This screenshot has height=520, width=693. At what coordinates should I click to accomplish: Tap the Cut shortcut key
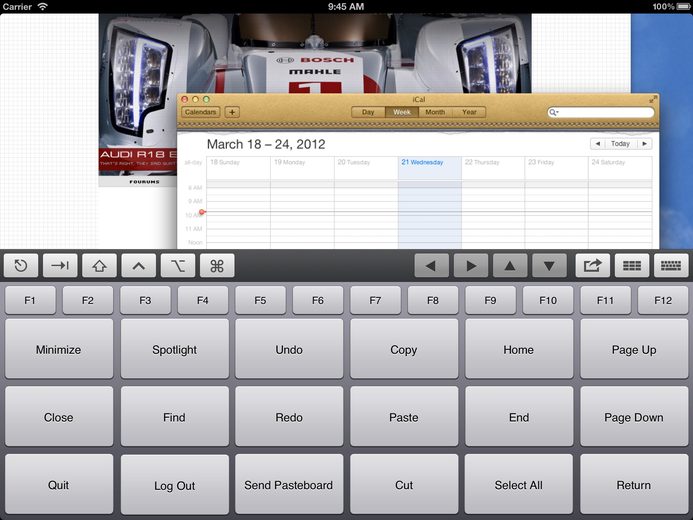[404, 484]
